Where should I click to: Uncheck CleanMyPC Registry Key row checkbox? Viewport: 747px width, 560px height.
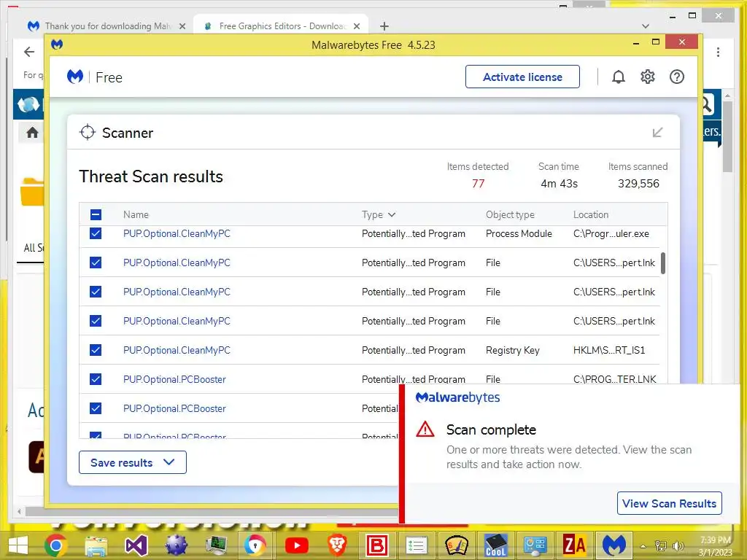click(96, 350)
